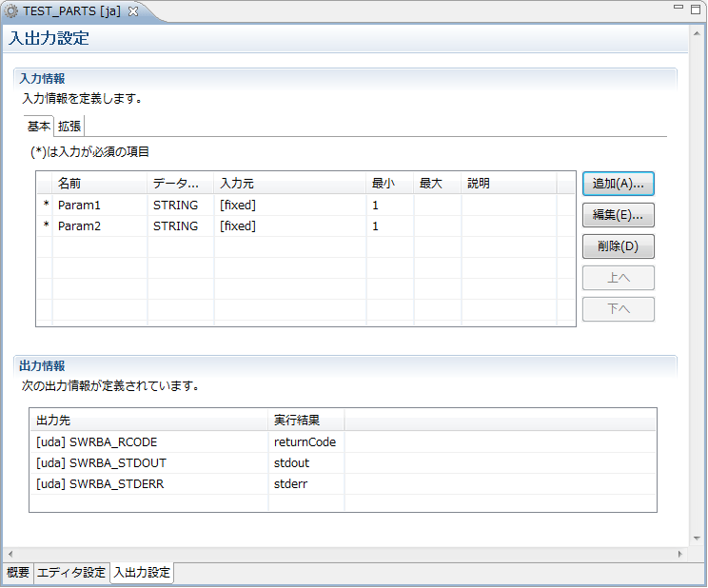Image resolution: width=708 pixels, height=588 pixels.
Task: Click horizontal scrollbar right arrow
Action: [680, 554]
